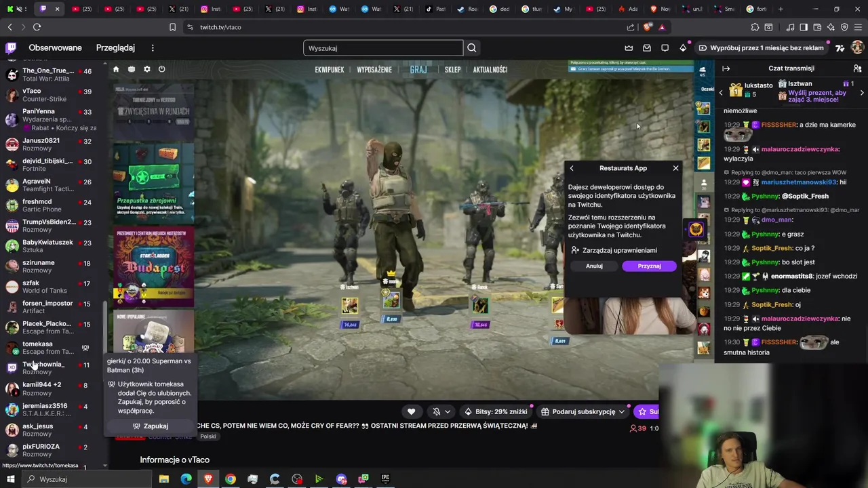Open BabyKwiatuszek channel in sidebar

pos(54,246)
